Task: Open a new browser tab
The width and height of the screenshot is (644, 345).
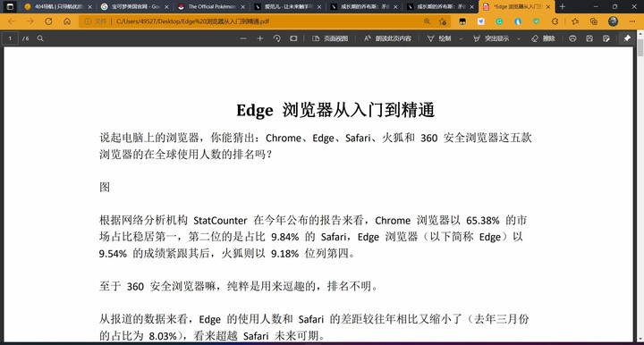Action: 563,6
